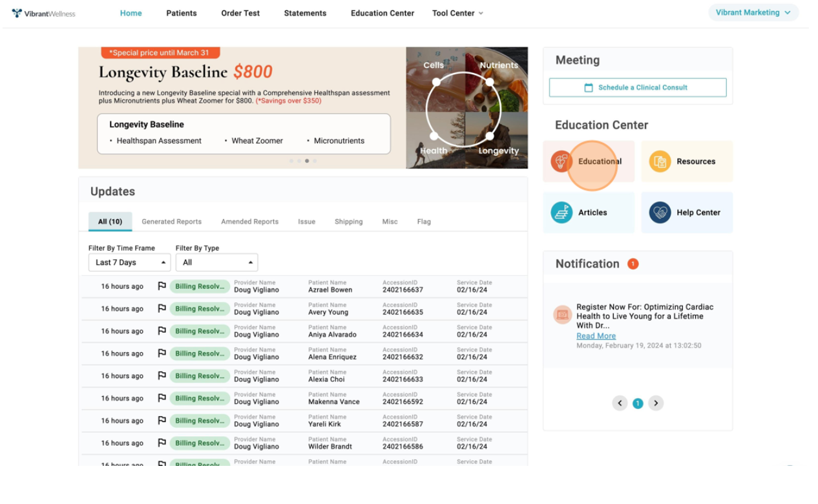Select the third banner carousel dot
818x504 pixels.
(x=307, y=161)
